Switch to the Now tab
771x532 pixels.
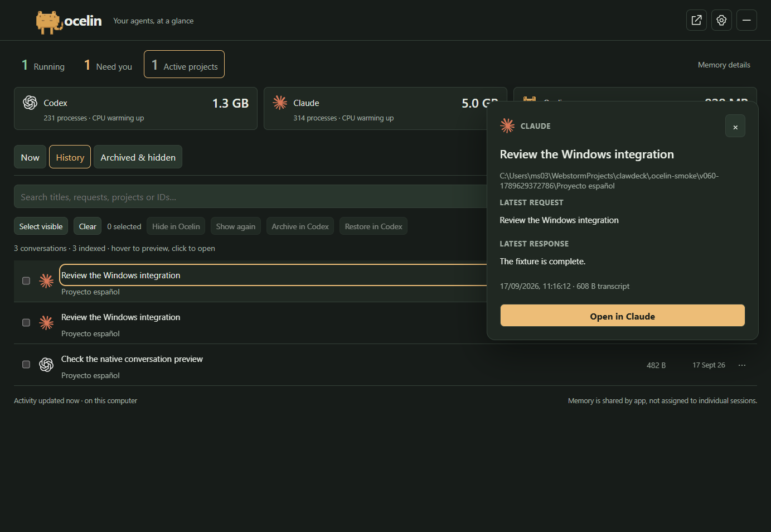[30, 157]
